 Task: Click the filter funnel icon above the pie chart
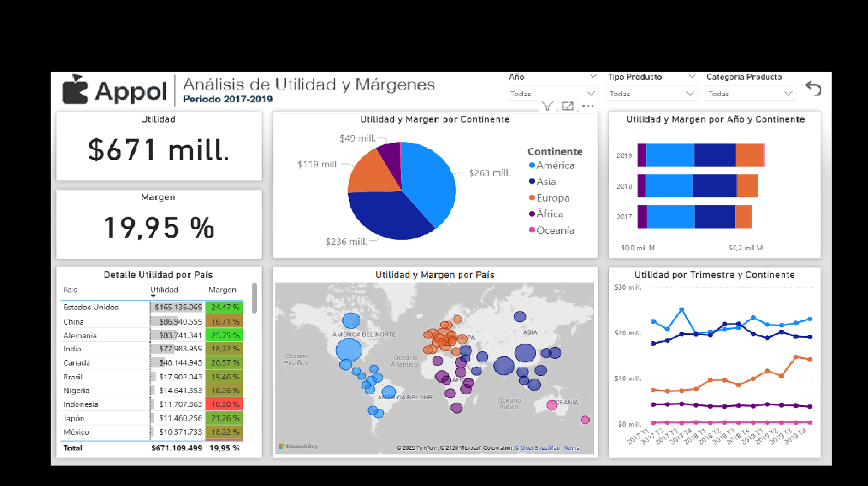click(x=547, y=106)
